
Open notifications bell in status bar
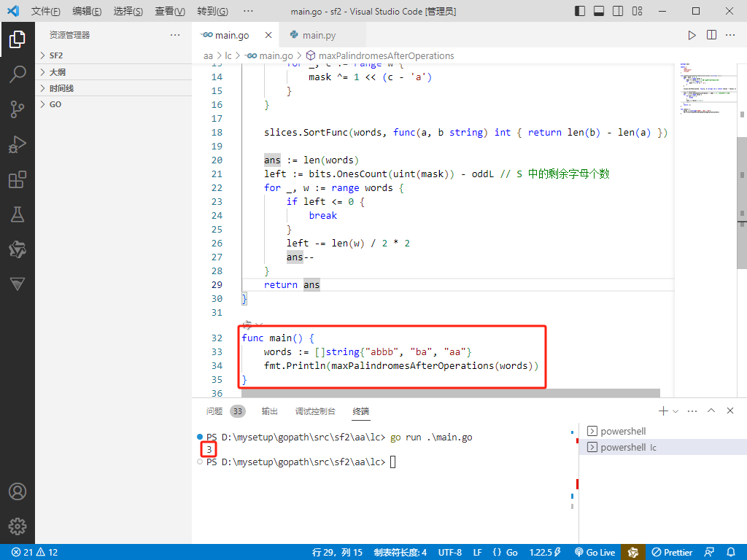(x=731, y=553)
